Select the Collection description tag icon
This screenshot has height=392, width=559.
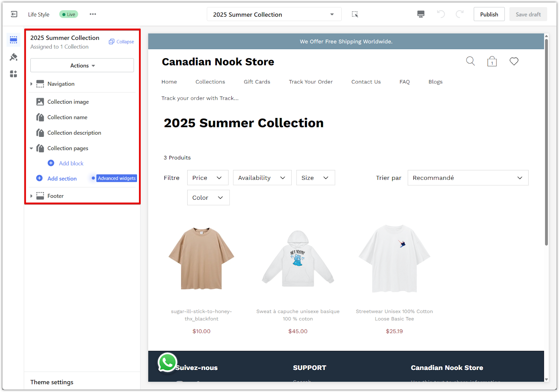40,133
